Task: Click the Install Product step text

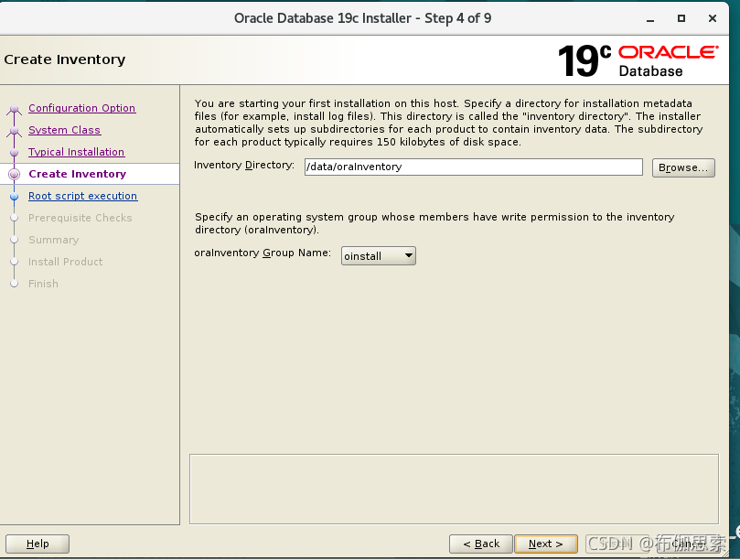Action: 65,262
